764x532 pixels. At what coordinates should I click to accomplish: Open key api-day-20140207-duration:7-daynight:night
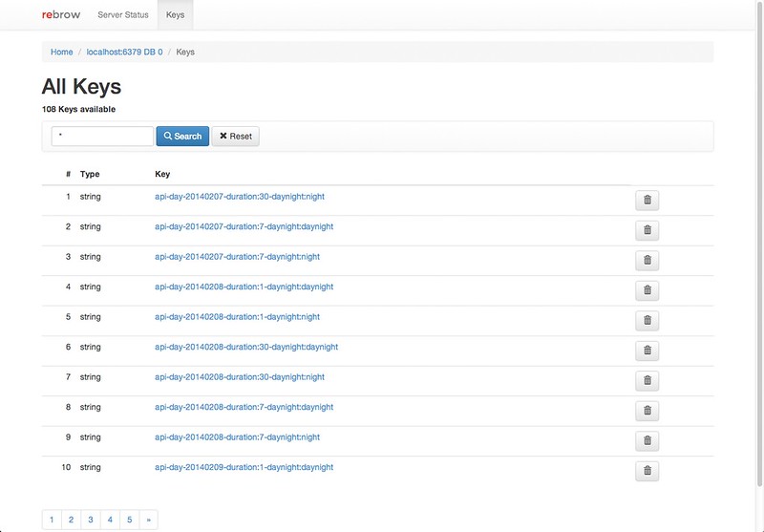tap(237, 257)
